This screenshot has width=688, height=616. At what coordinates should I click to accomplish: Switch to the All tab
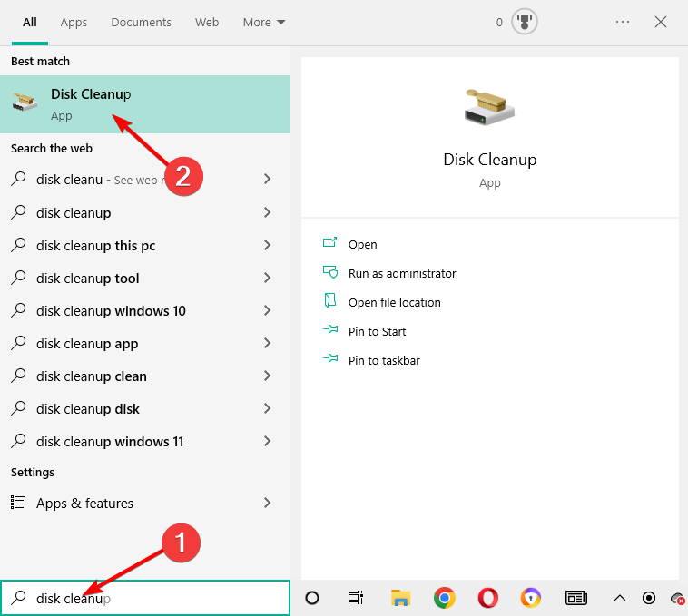point(30,23)
